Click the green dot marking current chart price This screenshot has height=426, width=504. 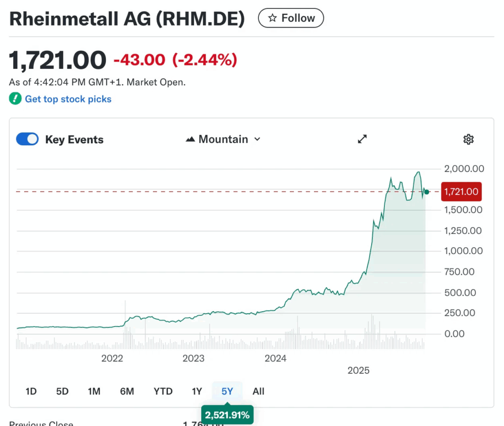pyautogui.click(x=427, y=192)
